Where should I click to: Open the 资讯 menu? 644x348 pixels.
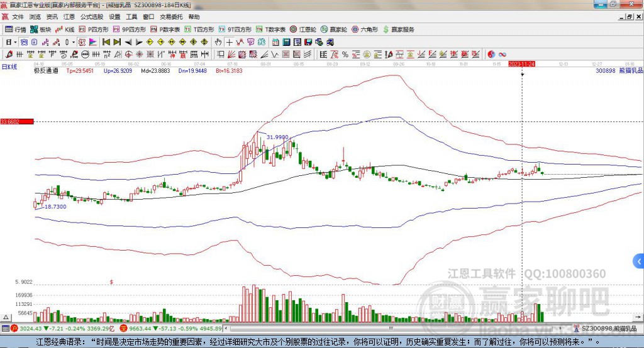point(52,17)
